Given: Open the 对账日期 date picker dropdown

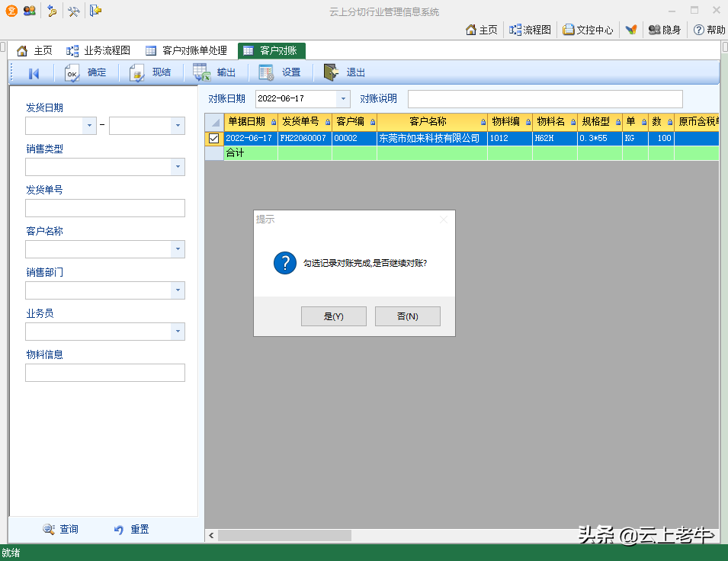Looking at the screenshot, I should (x=343, y=99).
